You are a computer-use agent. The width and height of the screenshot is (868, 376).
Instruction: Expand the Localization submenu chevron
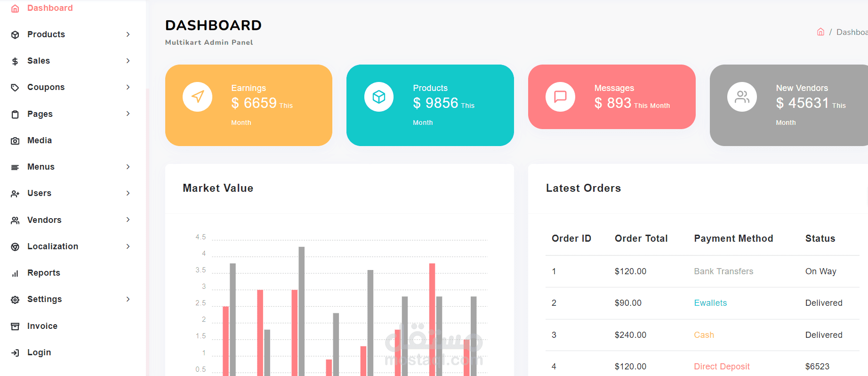(128, 246)
